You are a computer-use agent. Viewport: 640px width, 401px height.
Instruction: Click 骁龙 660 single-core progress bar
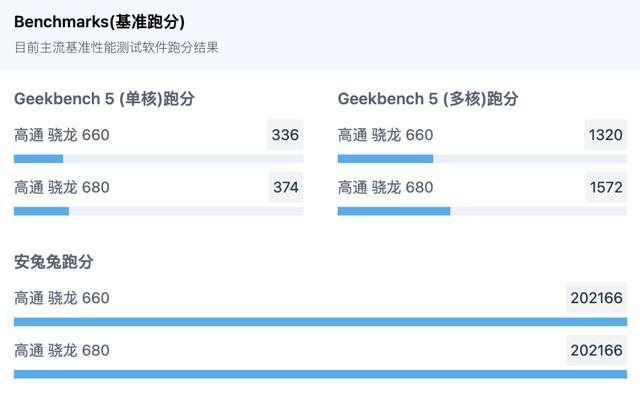point(158,159)
